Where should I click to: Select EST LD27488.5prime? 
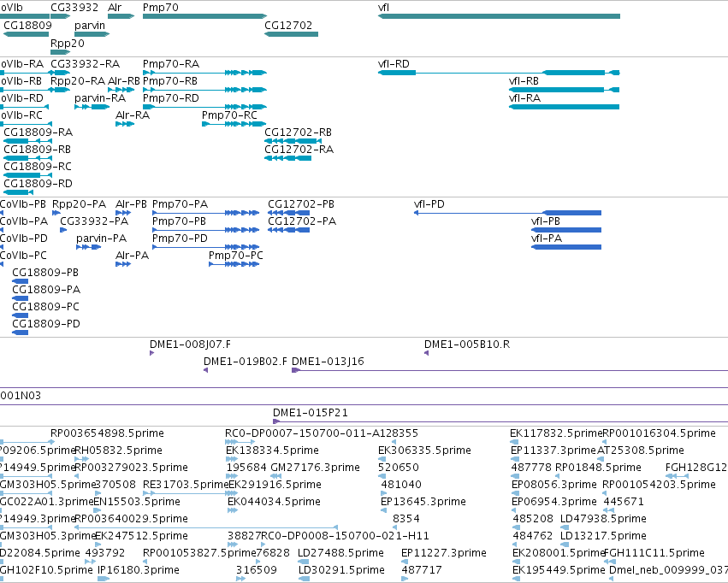pos(340,553)
